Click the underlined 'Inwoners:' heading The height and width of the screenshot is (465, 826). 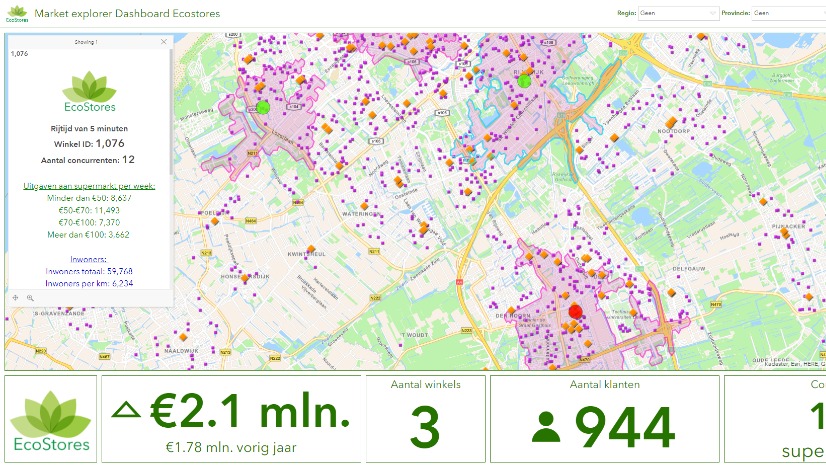tap(88, 258)
